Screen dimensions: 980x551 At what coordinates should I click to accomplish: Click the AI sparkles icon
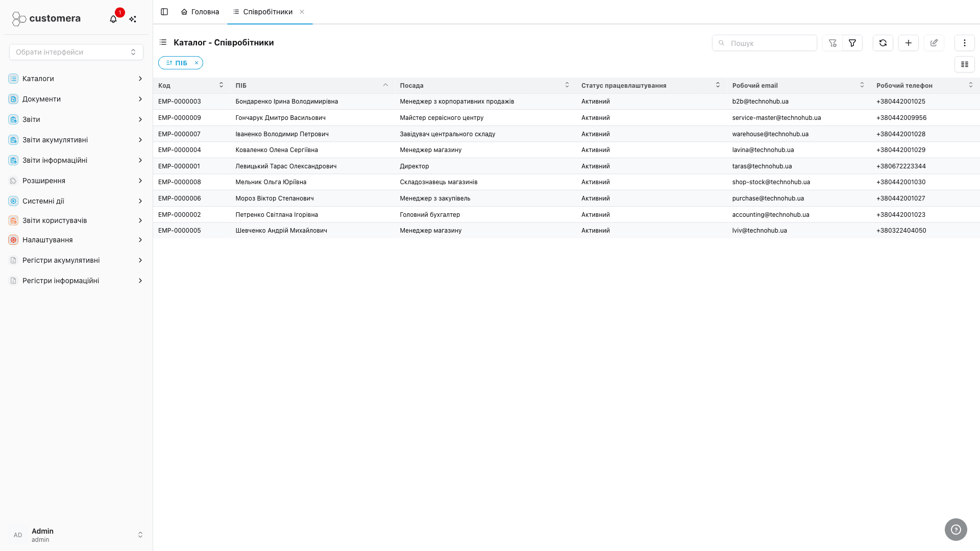coord(133,19)
